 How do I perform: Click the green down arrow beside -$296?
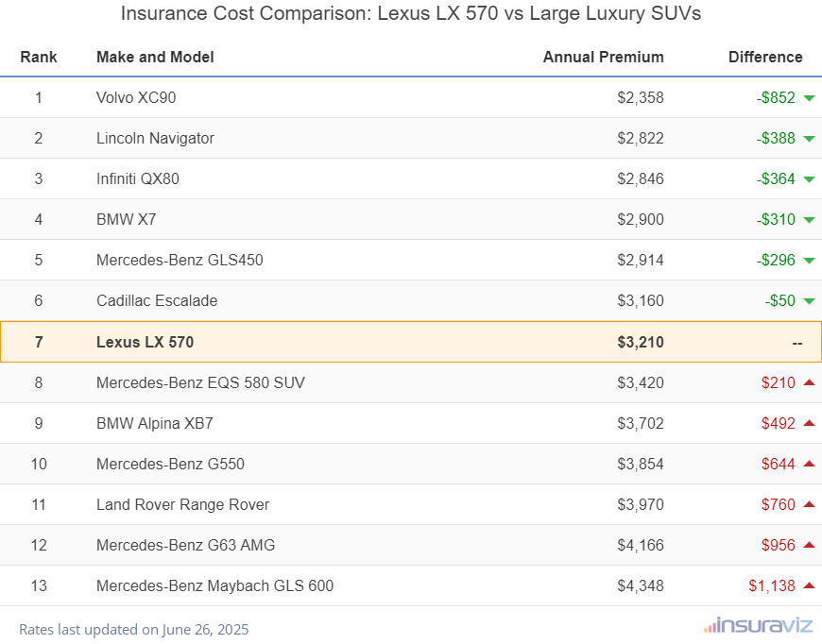(x=809, y=261)
